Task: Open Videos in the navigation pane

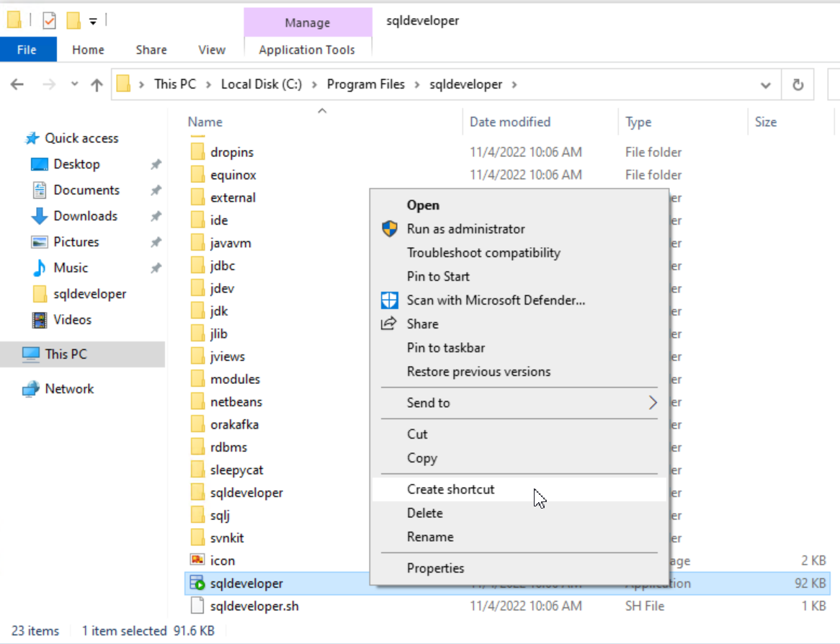Action: click(72, 320)
